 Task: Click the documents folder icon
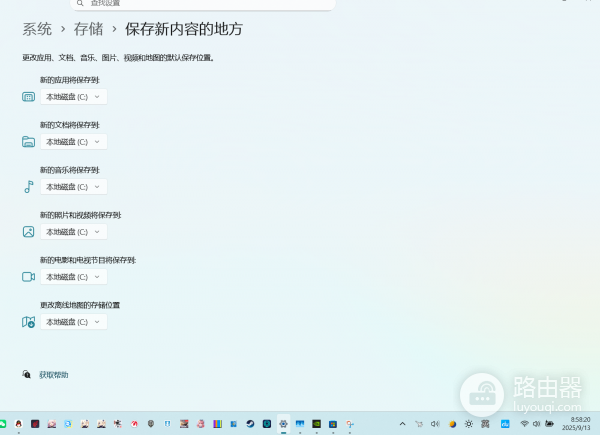click(28, 142)
